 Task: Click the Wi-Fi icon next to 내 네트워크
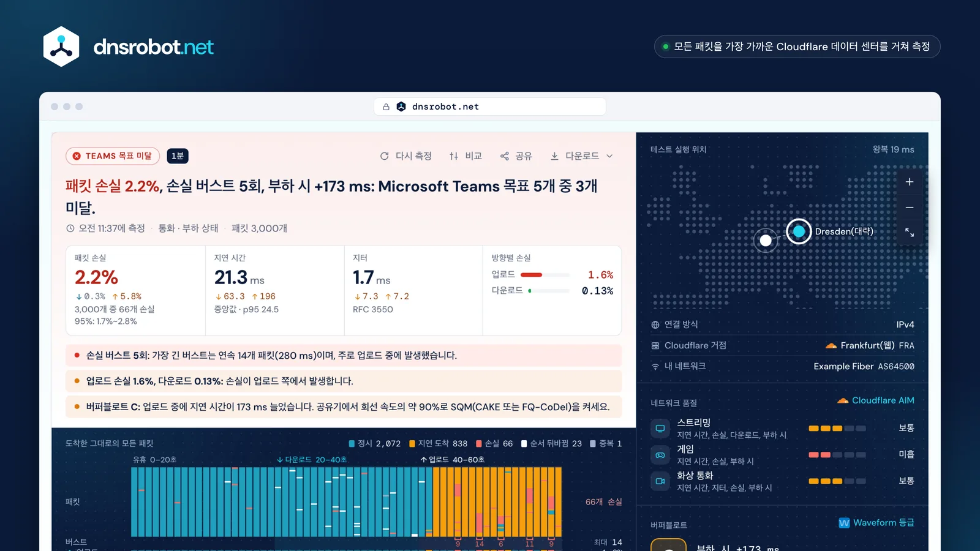coord(655,366)
